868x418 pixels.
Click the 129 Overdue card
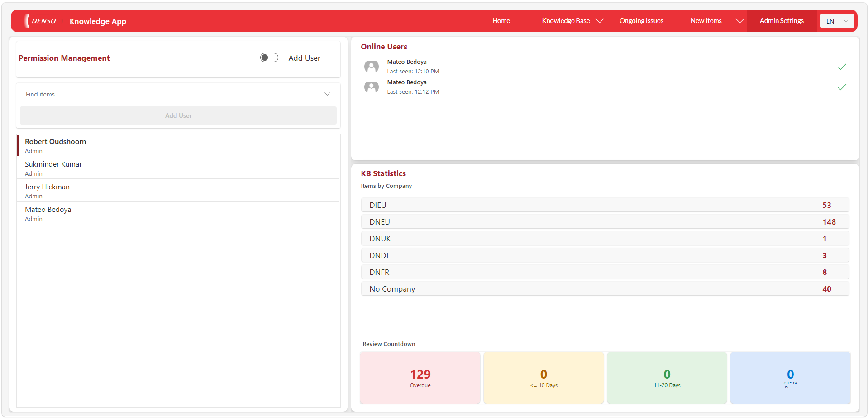point(420,378)
